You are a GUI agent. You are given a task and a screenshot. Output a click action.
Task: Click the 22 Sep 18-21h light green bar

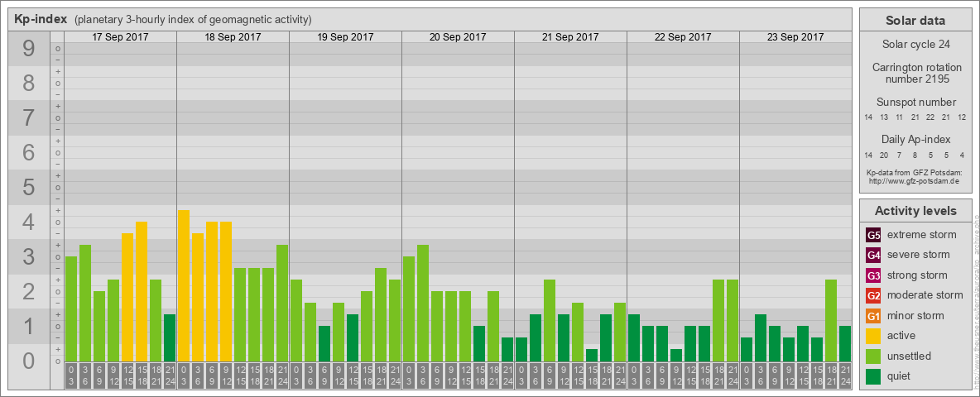pyautogui.click(x=718, y=321)
